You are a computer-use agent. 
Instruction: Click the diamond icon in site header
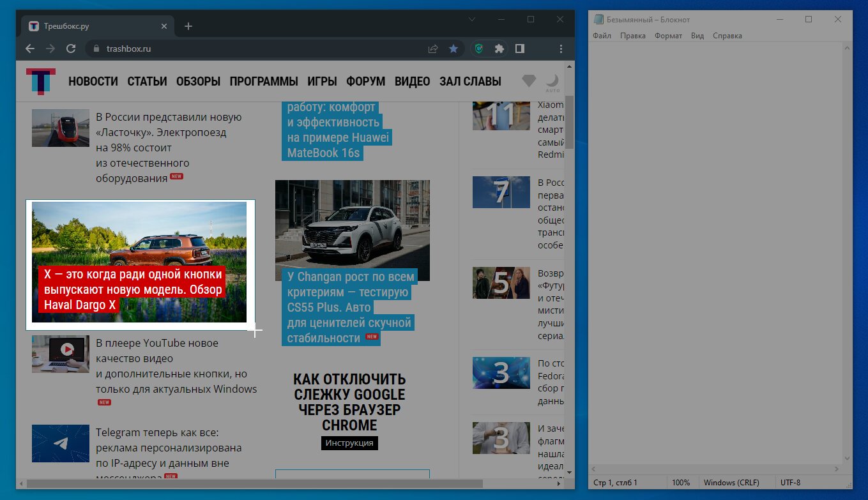(x=529, y=80)
